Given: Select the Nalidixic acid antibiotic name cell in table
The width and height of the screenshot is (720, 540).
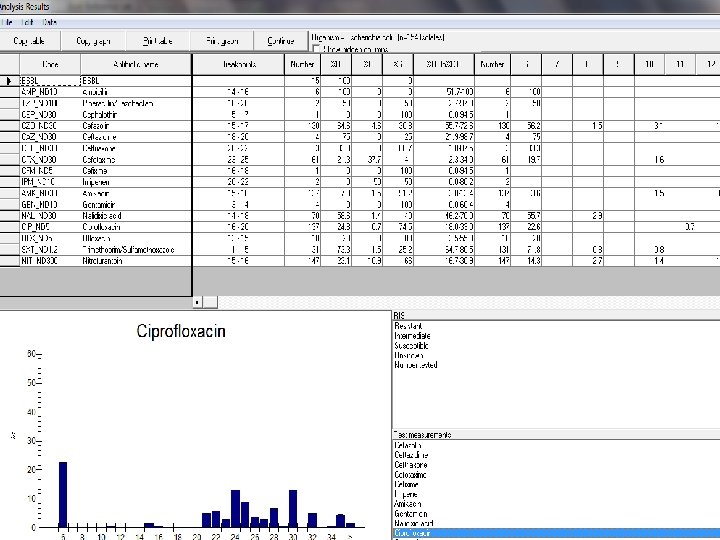Looking at the screenshot, I should tap(136, 216).
